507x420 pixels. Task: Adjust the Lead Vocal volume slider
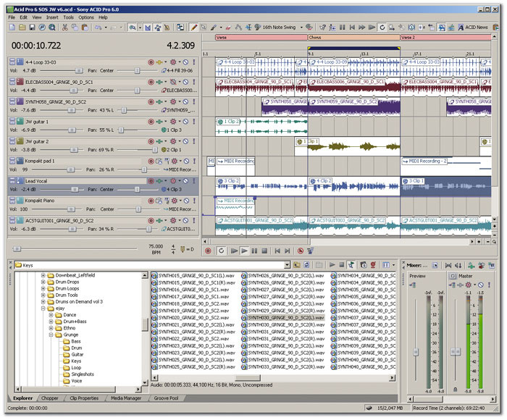75,190
